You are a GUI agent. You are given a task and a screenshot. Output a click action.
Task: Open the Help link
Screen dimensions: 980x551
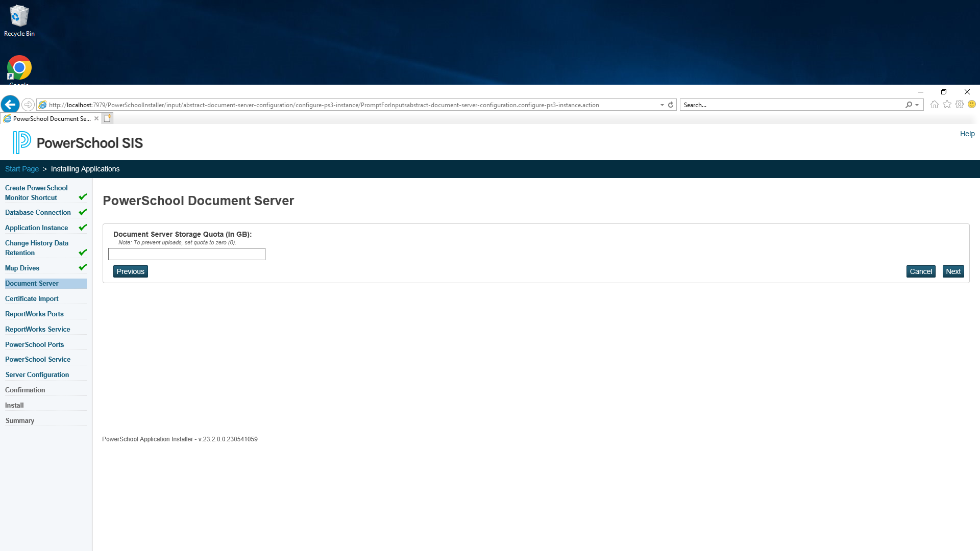point(967,134)
